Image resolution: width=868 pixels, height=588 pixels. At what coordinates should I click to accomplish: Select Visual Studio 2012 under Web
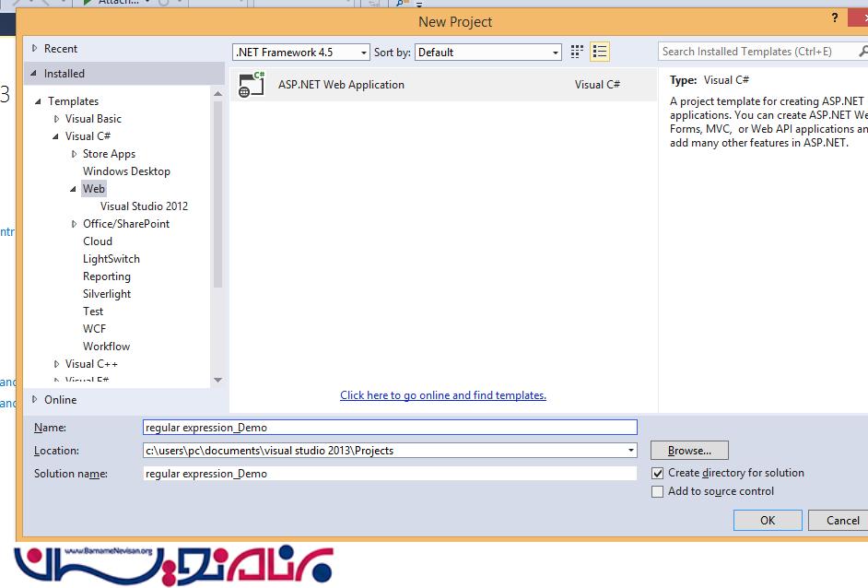point(144,206)
